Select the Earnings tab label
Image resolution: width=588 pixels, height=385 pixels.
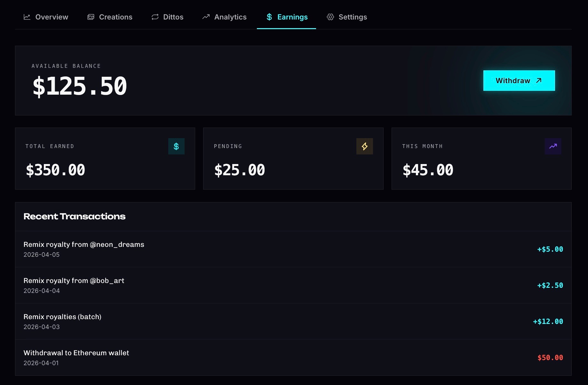pos(292,17)
